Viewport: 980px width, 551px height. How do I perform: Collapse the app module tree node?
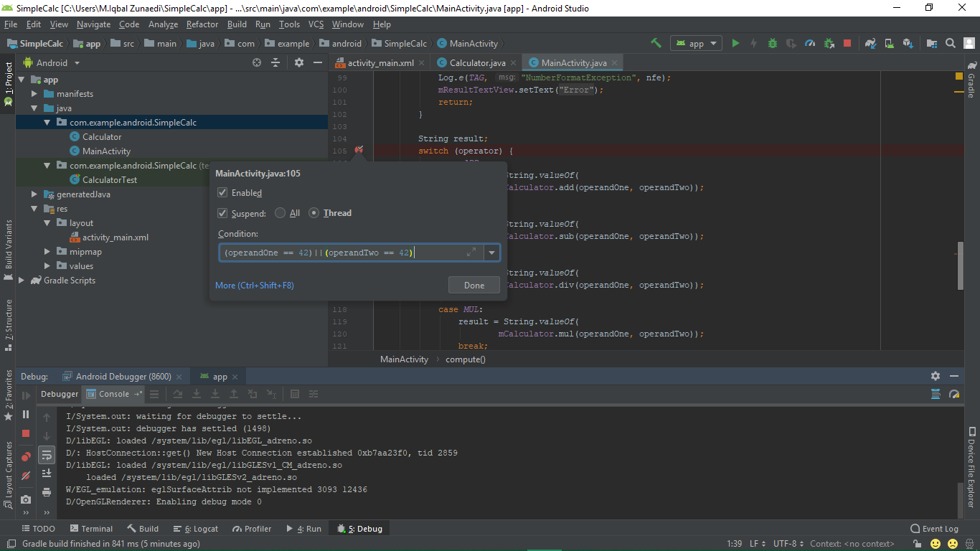coord(21,80)
